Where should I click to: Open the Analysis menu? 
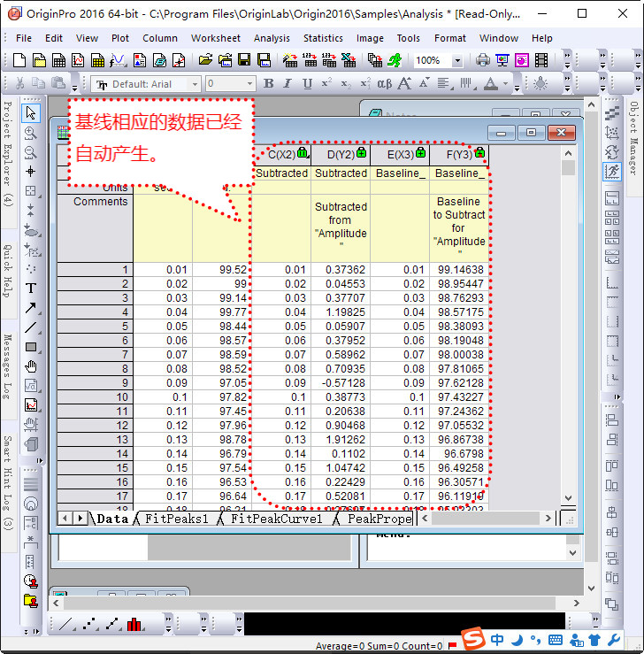click(272, 38)
